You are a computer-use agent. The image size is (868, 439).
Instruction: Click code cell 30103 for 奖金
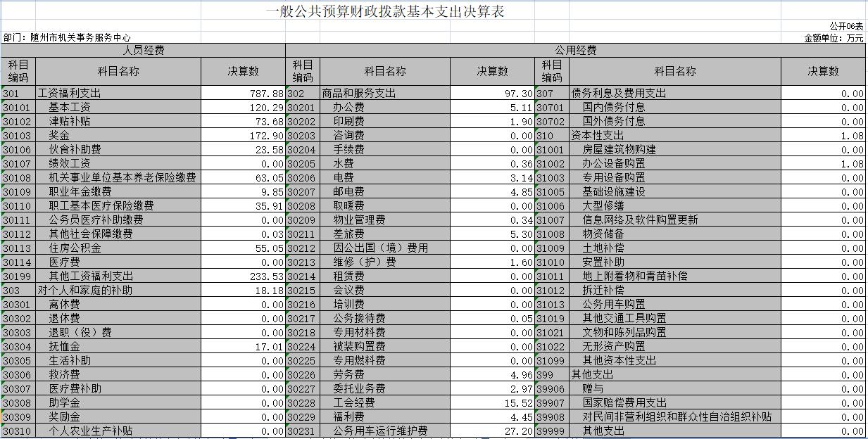tap(18, 136)
